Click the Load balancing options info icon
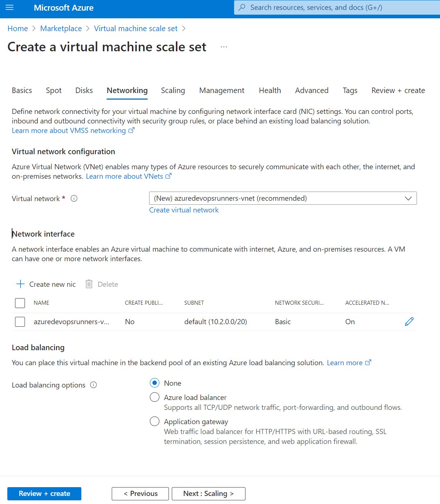Viewport: 440px width, 504px height. point(93,385)
